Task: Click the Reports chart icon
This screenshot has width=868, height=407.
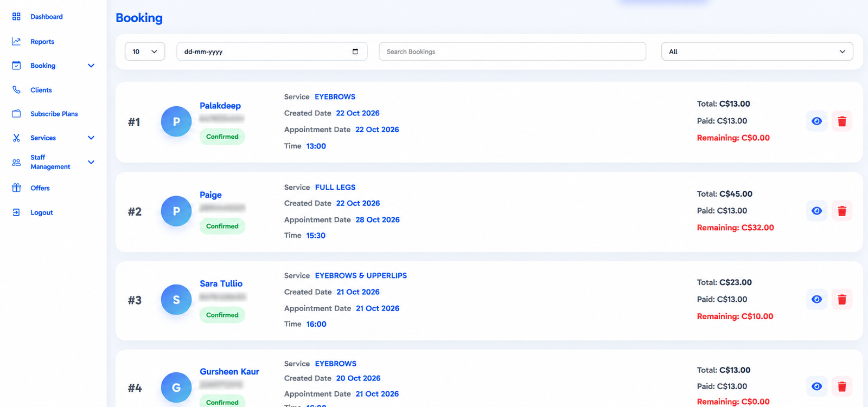Action: point(16,41)
